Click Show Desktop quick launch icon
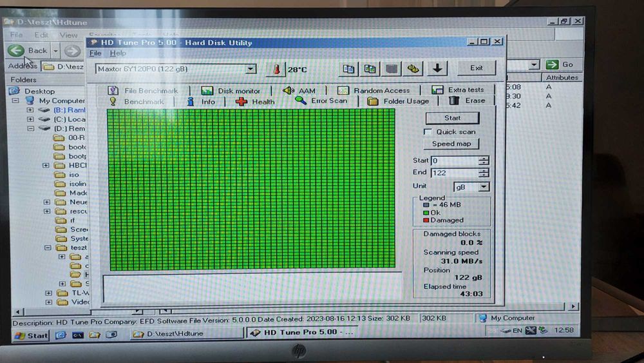644x363 pixels. click(x=61, y=335)
